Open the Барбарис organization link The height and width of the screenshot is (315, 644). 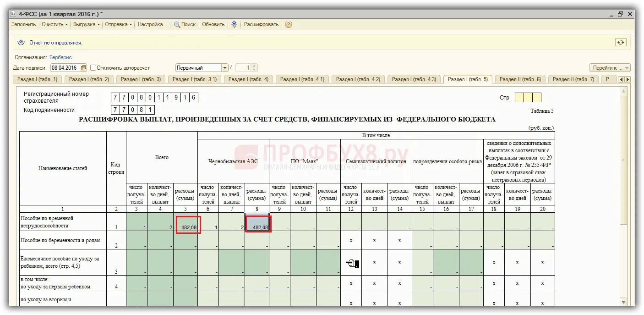pos(59,57)
